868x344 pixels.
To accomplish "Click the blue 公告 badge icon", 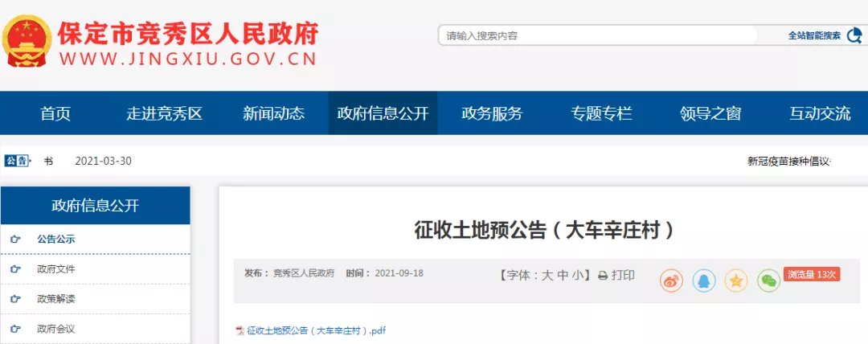I will [16, 162].
